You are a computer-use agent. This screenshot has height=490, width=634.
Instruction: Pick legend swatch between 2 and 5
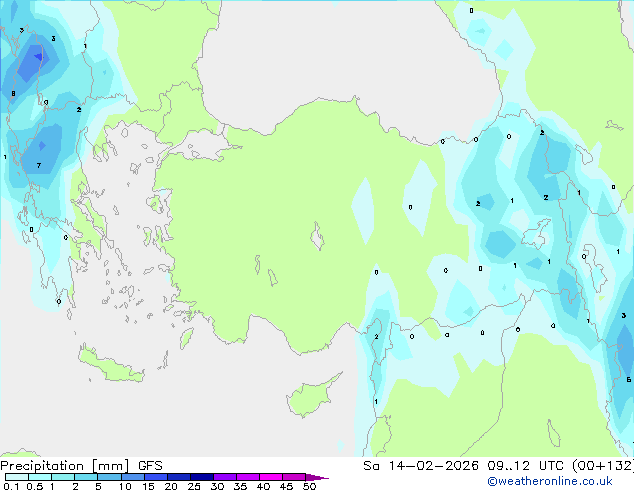(x=86, y=477)
